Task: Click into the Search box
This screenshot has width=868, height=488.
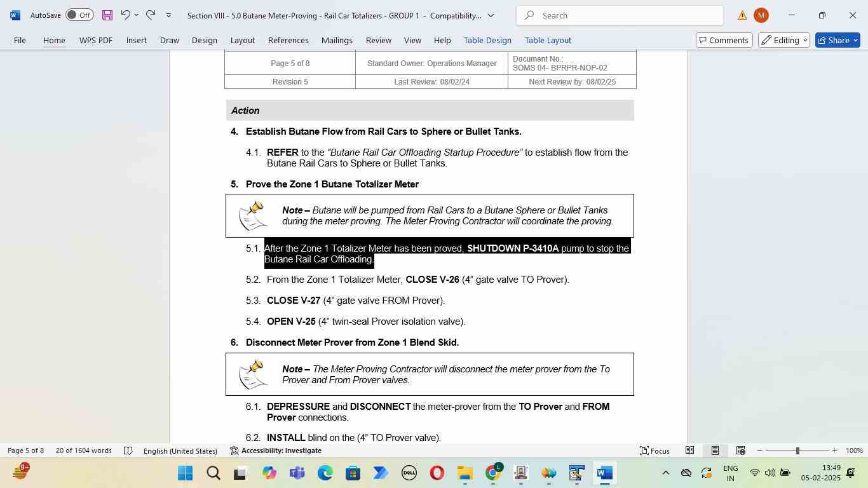Action: pyautogui.click(x=620, y=15)
